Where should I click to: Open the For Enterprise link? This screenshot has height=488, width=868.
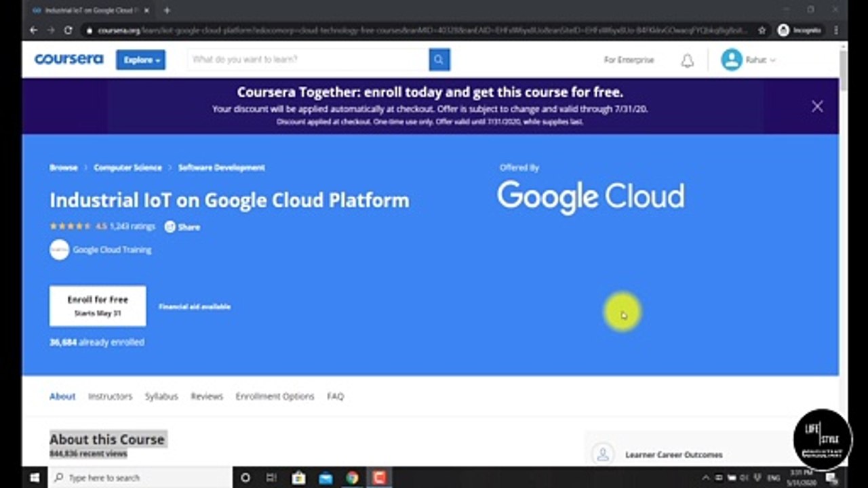[629, 60]
